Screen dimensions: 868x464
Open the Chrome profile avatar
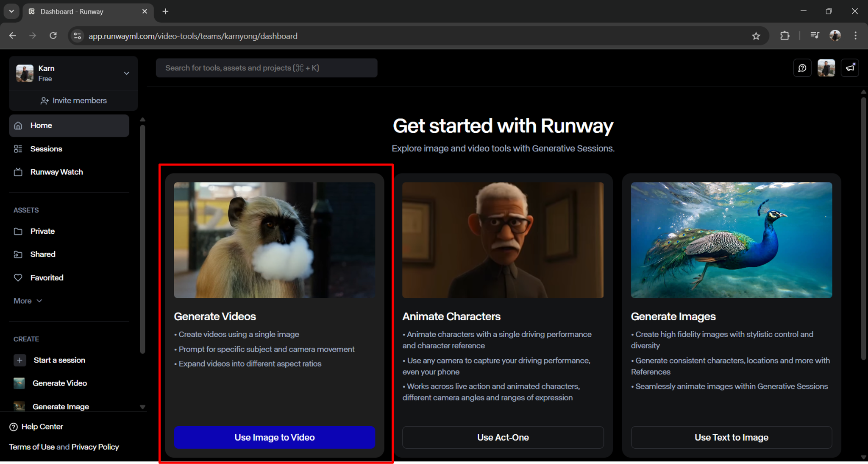tap(835, 36)
